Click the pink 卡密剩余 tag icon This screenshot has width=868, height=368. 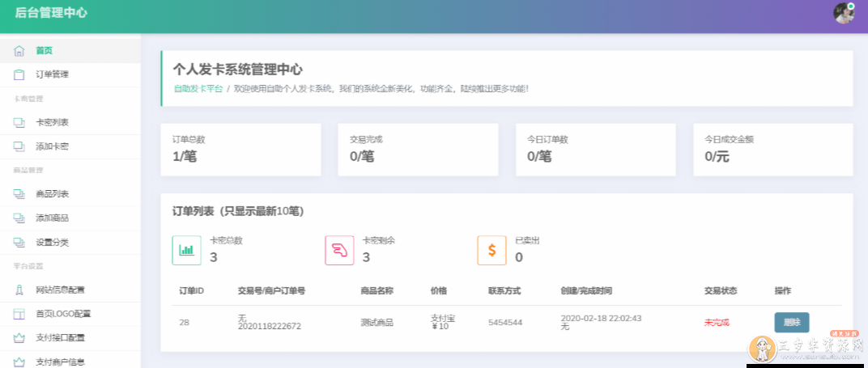point(339,250)
